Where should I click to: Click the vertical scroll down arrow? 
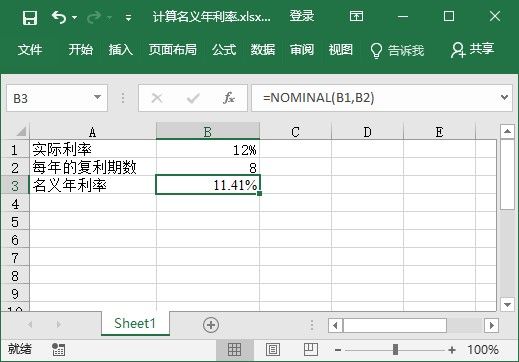point(507,304)
